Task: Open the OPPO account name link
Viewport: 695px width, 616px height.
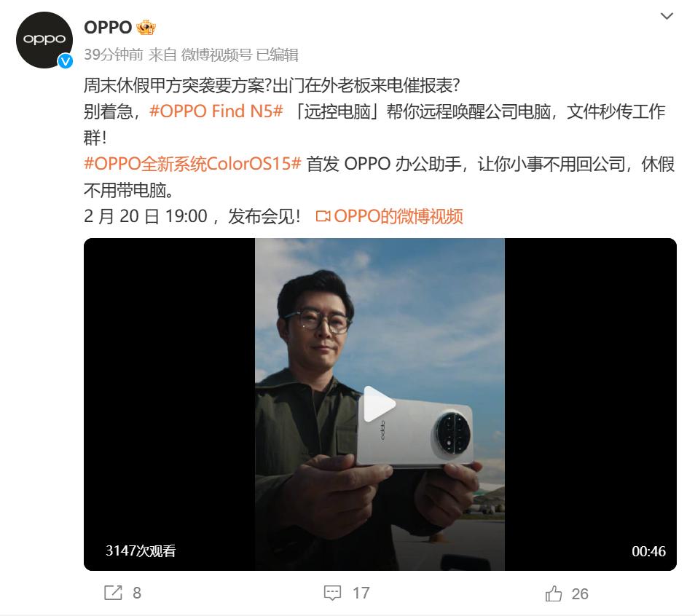Action: coord(108,28)
